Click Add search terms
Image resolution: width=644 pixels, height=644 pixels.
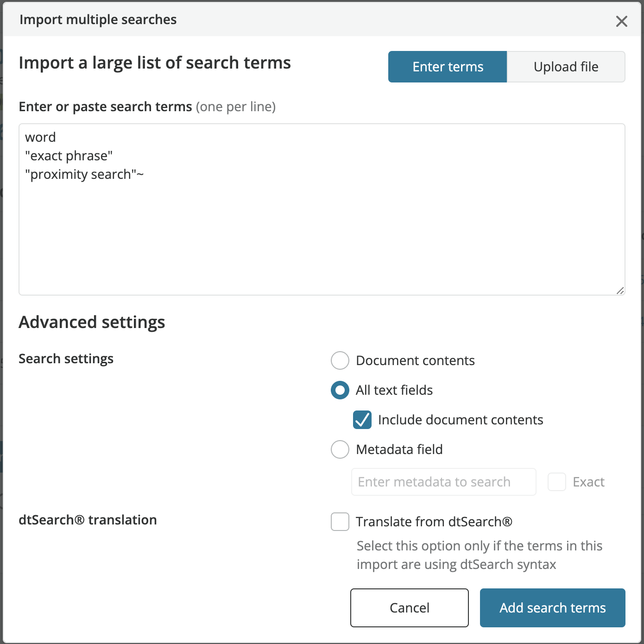click(x=552, y=607)
